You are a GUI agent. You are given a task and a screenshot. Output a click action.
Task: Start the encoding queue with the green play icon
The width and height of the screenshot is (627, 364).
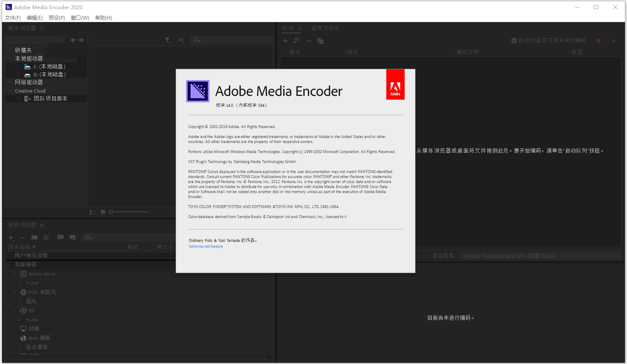pos(614,40)
